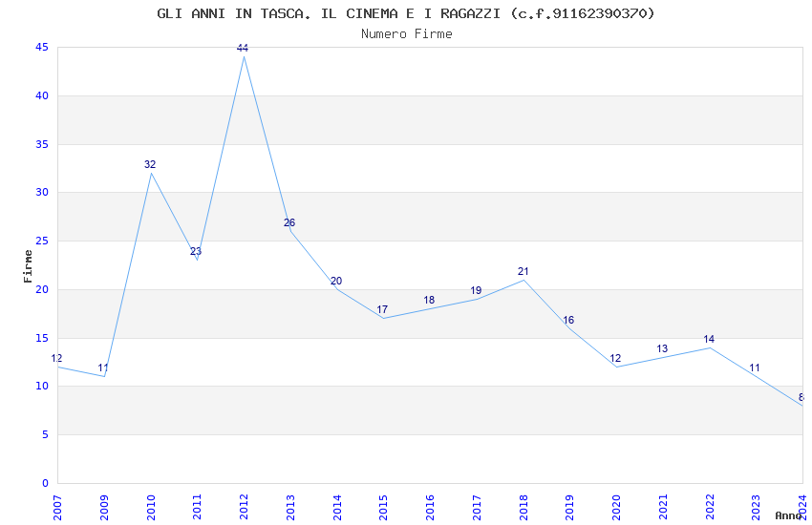Viewport: 812px width, 525px height.
Task: Select the data label 32 for year 2010
Action: (150, 164)
